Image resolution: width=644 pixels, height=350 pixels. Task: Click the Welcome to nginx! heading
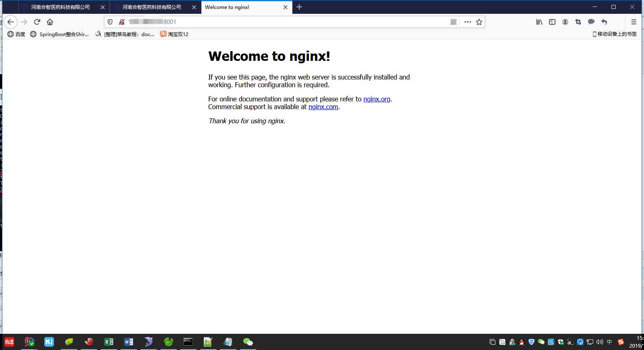tap(269, 56)
